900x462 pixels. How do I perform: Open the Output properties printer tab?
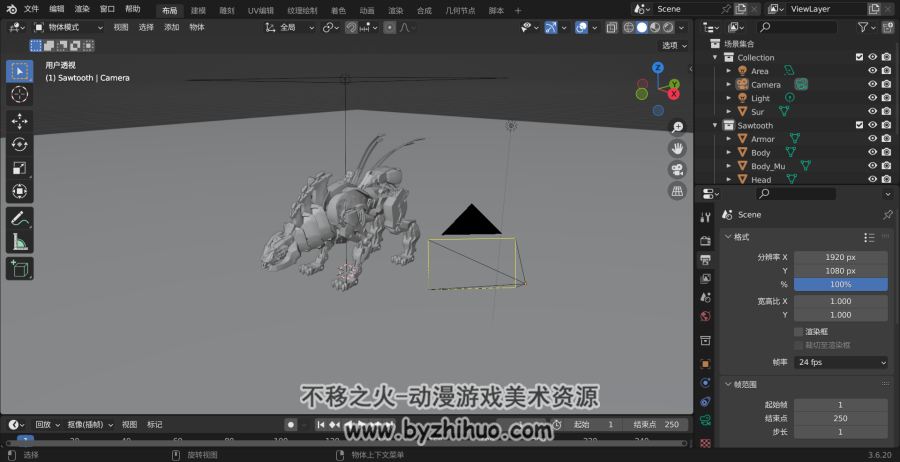click(x=705, y=260)
